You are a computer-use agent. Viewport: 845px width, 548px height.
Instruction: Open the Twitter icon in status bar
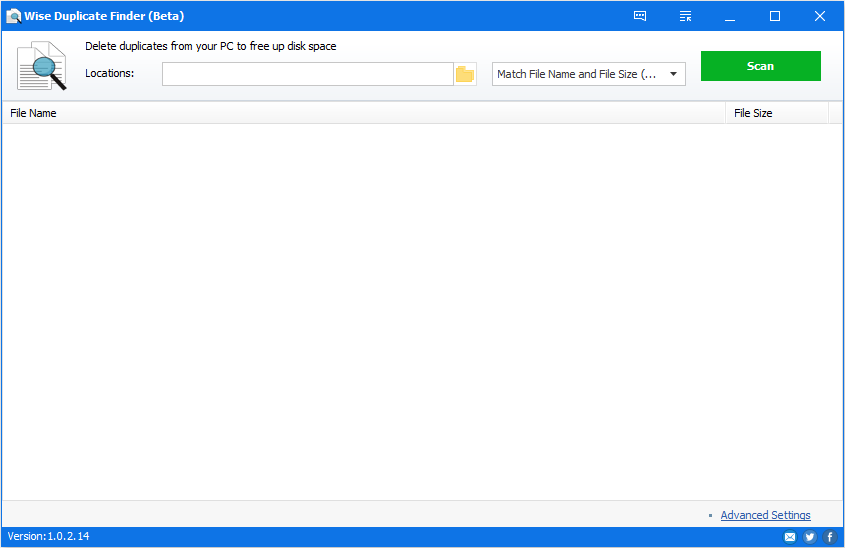pyautogui.click(x=809, y=537)
